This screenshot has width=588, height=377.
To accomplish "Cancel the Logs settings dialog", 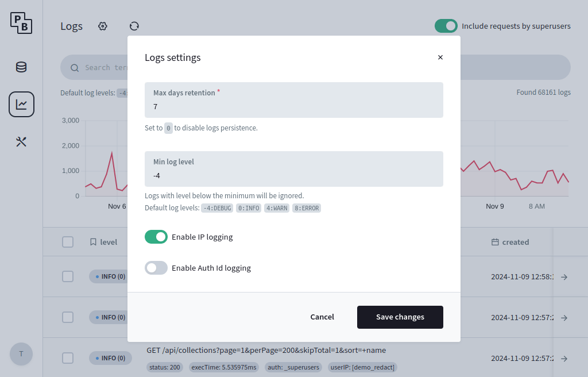I will click(322, 317).
